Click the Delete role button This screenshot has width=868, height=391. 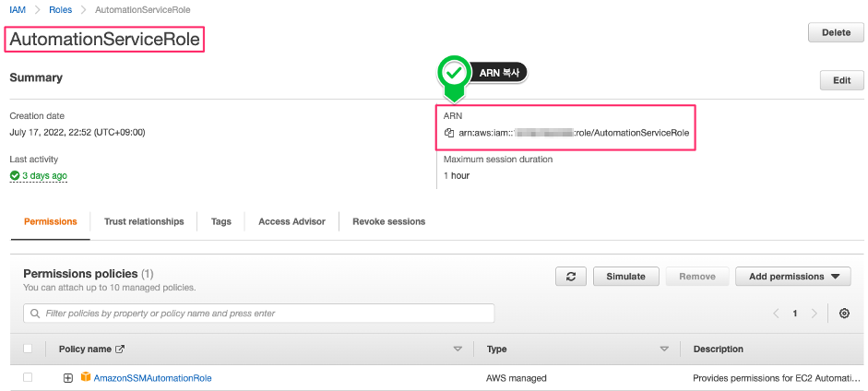coord(836,32)
